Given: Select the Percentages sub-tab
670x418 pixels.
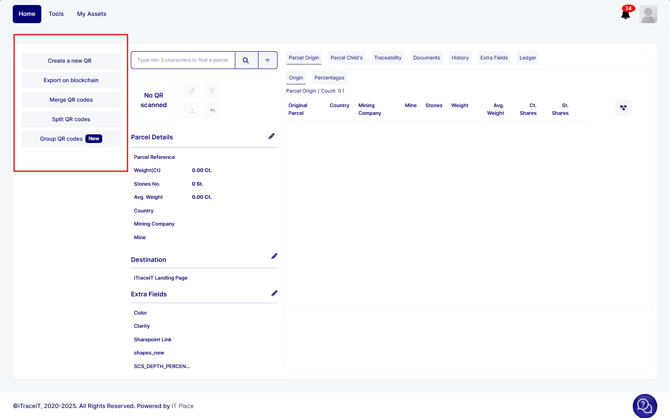Looking at the screenshot, I should [329, 78].
